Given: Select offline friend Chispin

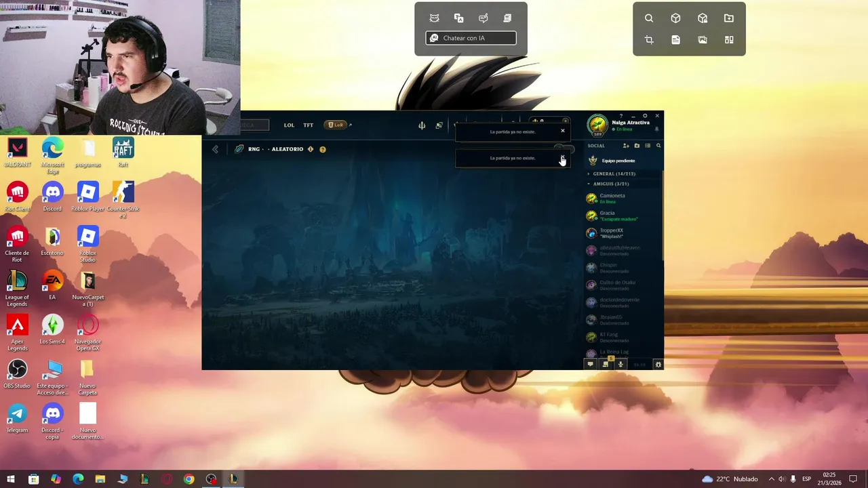Looking at the screenshot, I should tap(624, 268).
